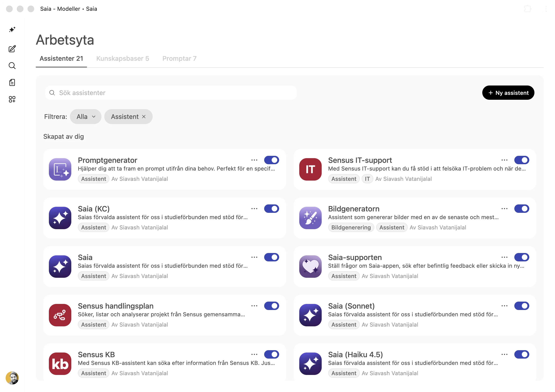Open the Saia (Sonnet) title link
Screen dimensions: 555x392
[351, 306]
